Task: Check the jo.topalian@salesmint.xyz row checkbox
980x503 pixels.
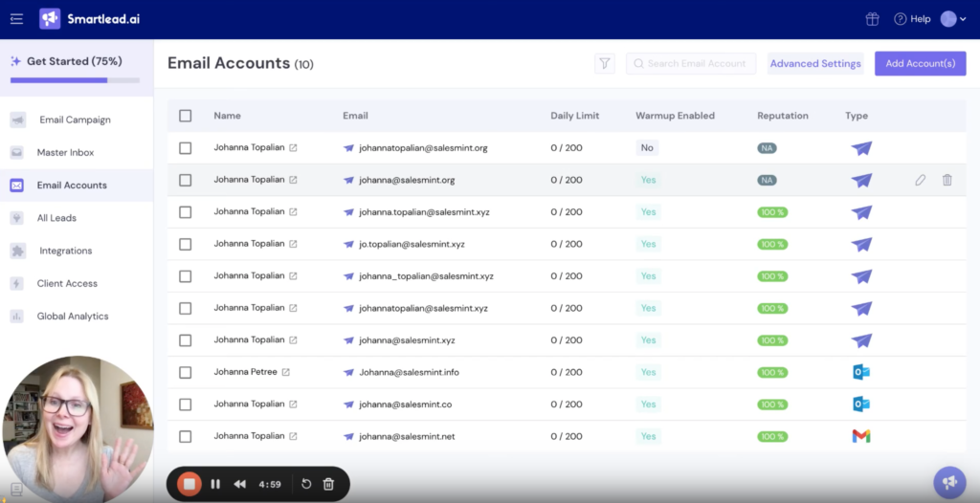Action: pos(185,244)
